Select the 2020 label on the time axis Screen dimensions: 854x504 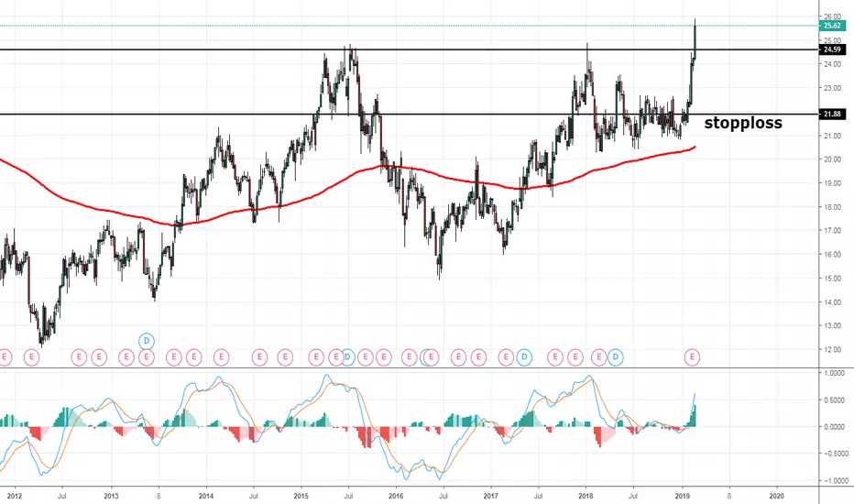[776, 496]
